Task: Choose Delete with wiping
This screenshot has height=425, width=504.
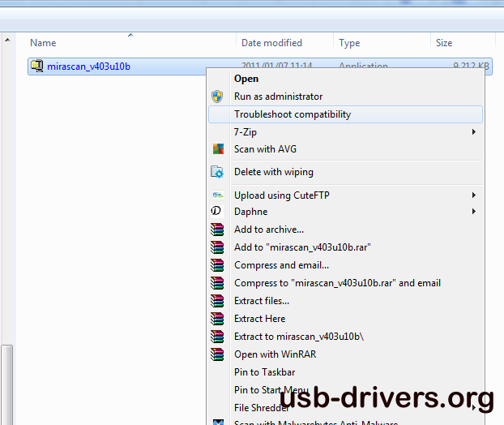Action: 345,172
